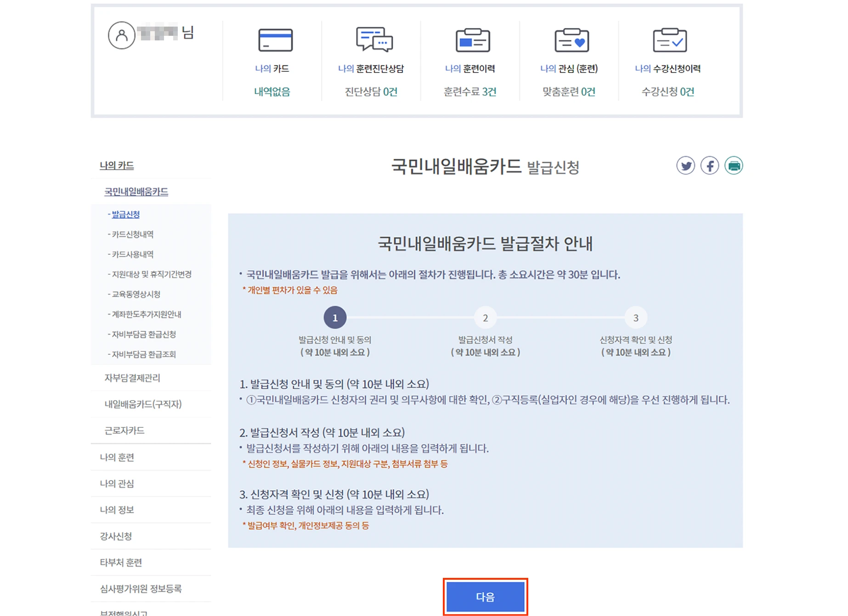Share the page via the Facebook icon

click(710, 166)
